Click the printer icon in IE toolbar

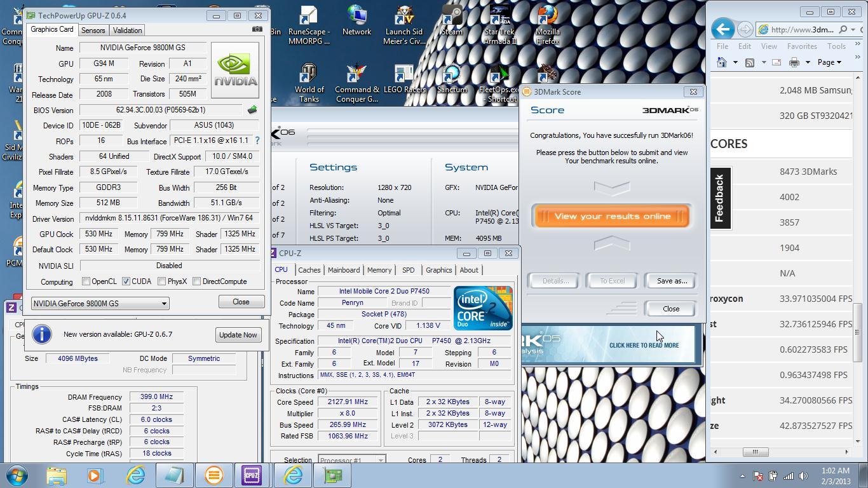click(x=794, y=62)
